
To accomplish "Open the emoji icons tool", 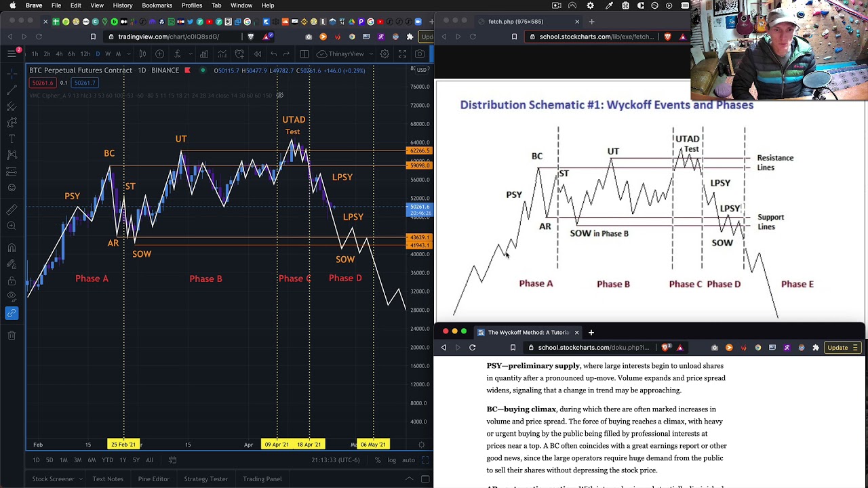I will click(12, 188).
